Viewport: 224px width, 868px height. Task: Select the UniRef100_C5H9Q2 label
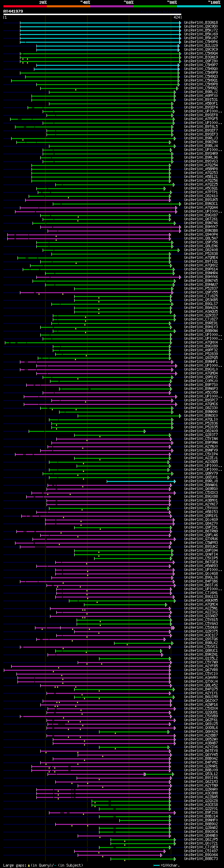click(x=201, y=88)
